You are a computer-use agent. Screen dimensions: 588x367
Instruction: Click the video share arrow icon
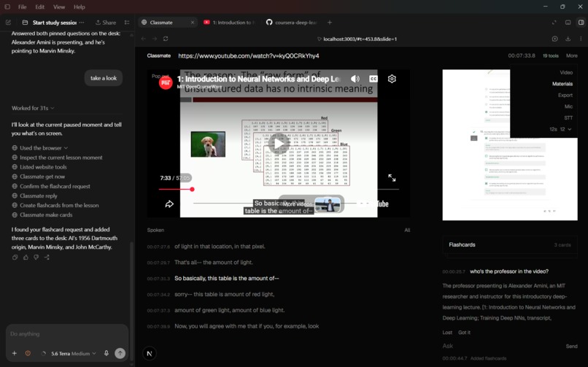tap(169, 204)
